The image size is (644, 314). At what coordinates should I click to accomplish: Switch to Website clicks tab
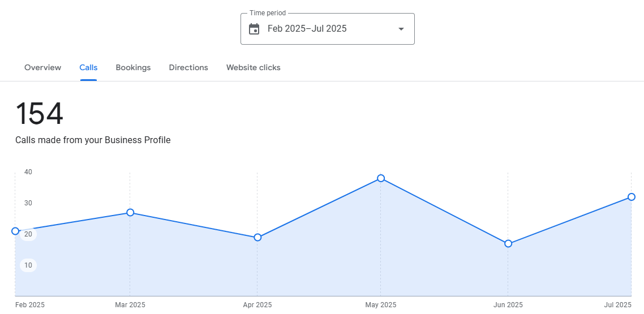(254, 68)
